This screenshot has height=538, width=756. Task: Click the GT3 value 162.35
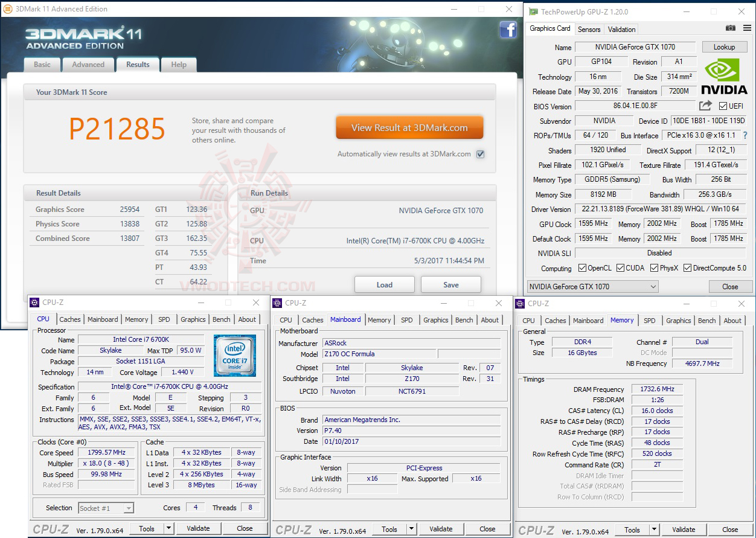pos(197,239)
